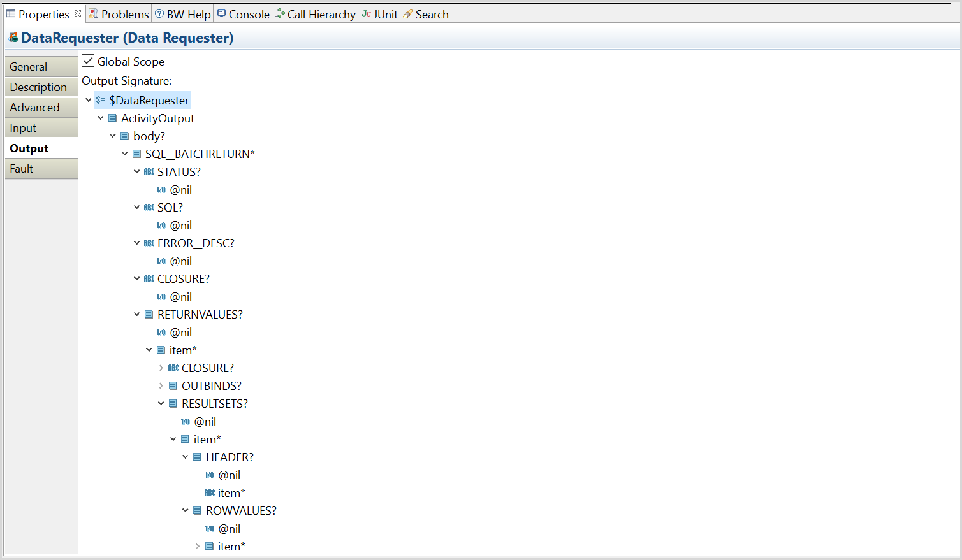Click the Search flashlight icon
962x560 pixels.
pyautogui.click(x=408, y=14)
